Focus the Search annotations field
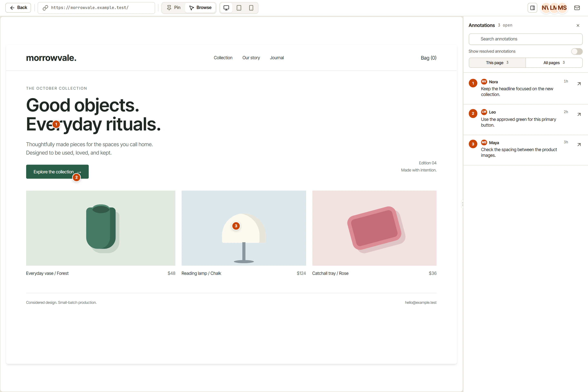The width and height of the screenshot is (588, 392). click(x=526, y=39)
